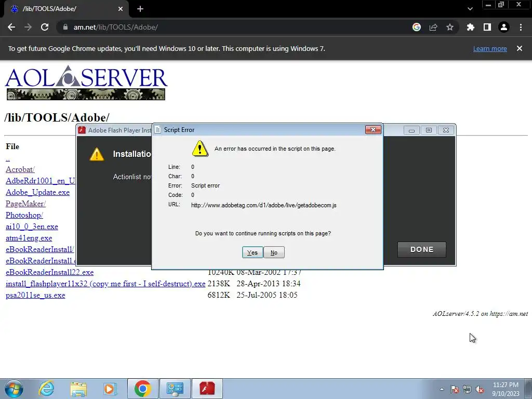Screen dimensions: 532x399
Task: Click DONE in Flash Player installer
Action: [x=422, y=249]
